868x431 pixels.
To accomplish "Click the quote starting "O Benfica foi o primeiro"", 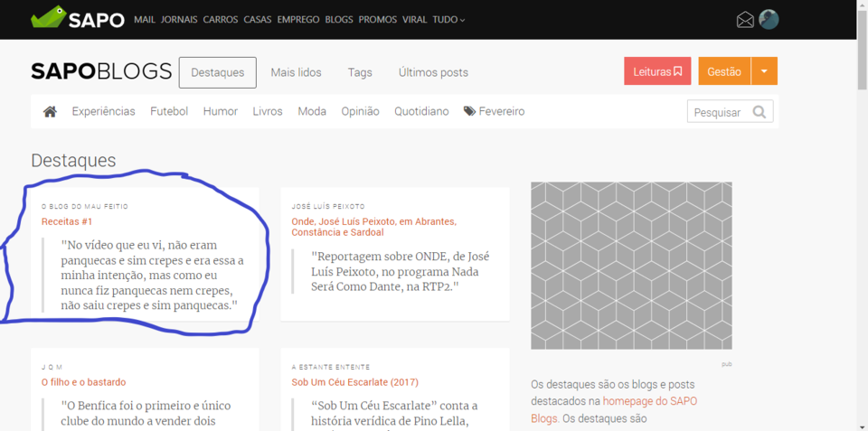I will (146, 413).
